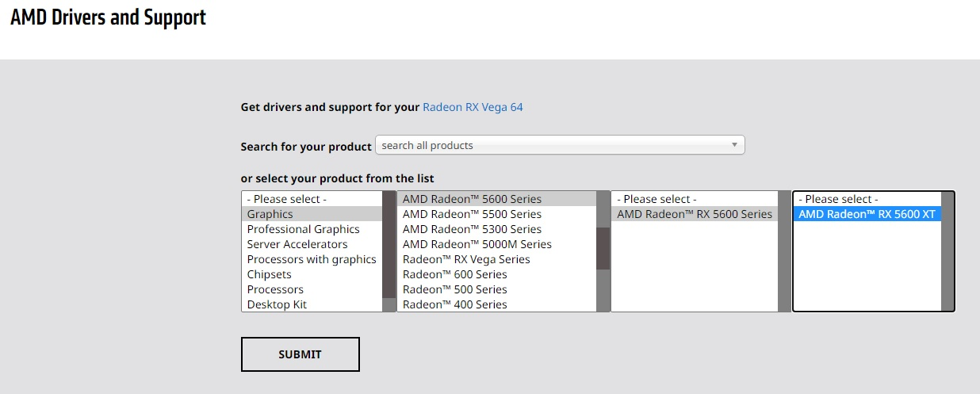Choose AMD Radeon RX 5600 XT model
The width and height of the screenshot is (980, 394).
coord(867,214)
